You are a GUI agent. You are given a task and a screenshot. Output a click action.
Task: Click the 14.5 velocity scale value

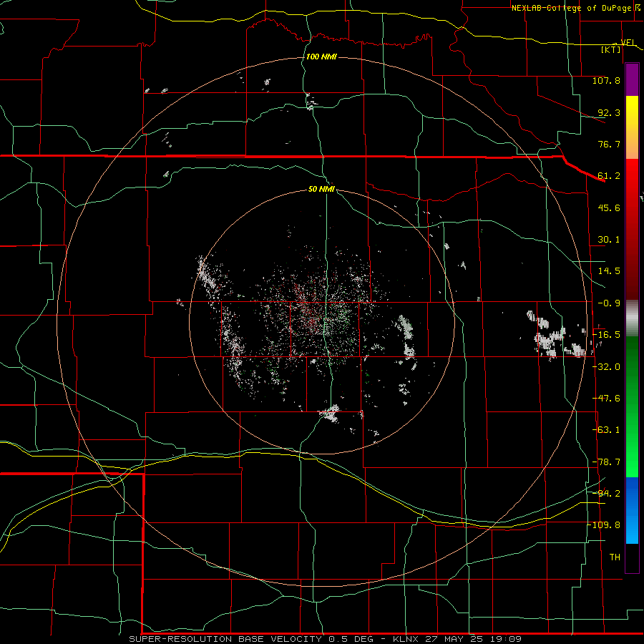click(x=609, y=271)
